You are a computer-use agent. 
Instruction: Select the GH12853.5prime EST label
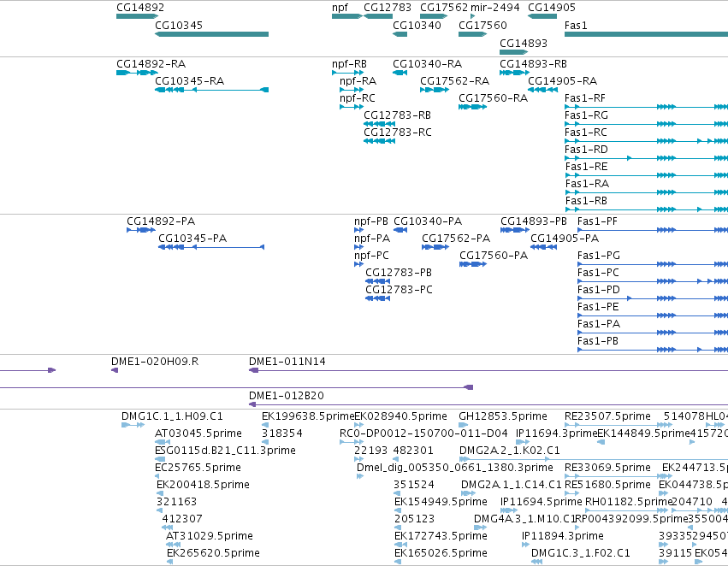503,416
